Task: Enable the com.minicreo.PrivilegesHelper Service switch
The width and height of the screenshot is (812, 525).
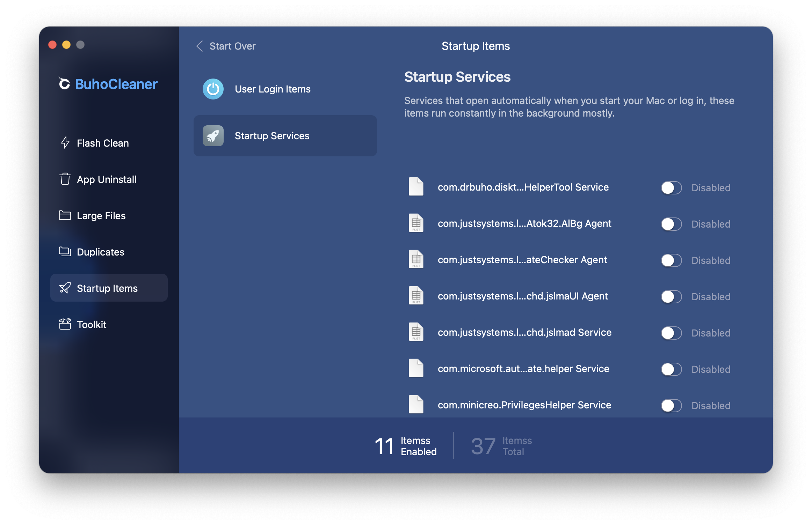Action: point(671,406)
